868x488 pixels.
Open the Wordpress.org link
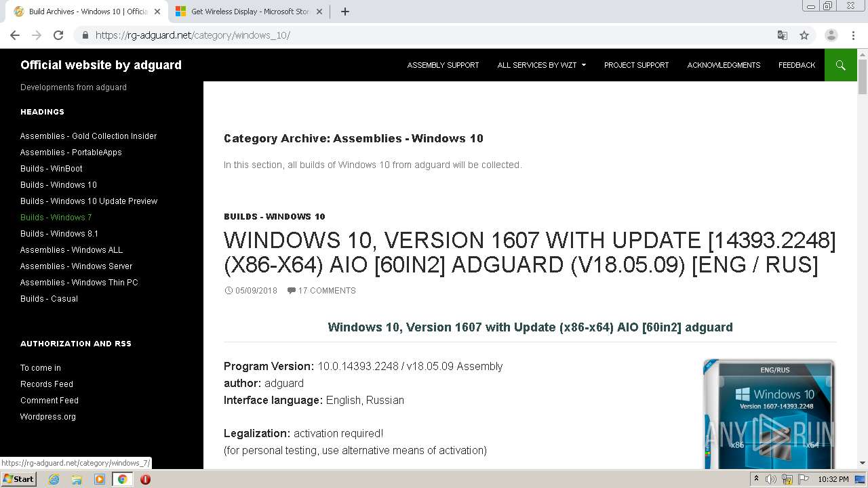coord(48,417)
